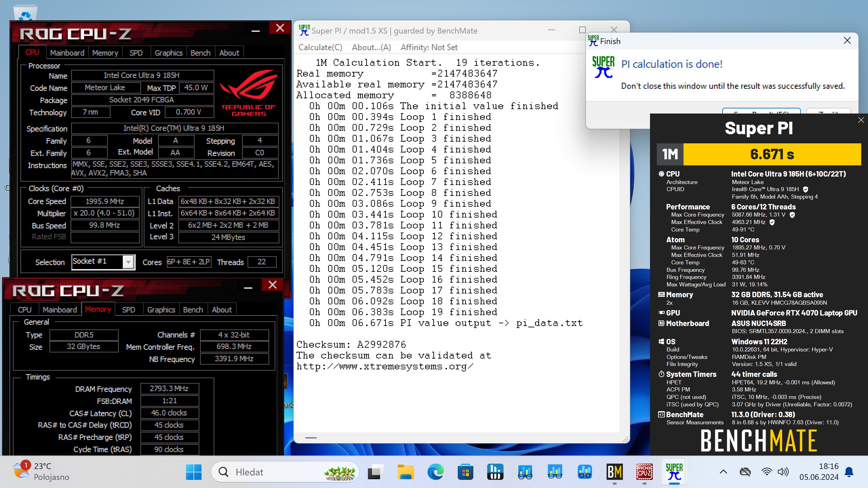This screenshot has height=488, width=868.
Task: Close the Finish dialog
Action: coord(847,41)
